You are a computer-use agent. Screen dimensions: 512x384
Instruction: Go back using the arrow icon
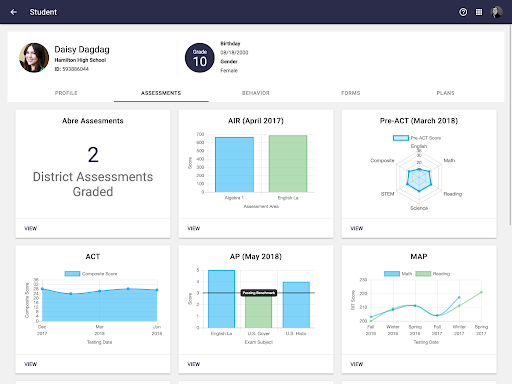pos(14,12)
